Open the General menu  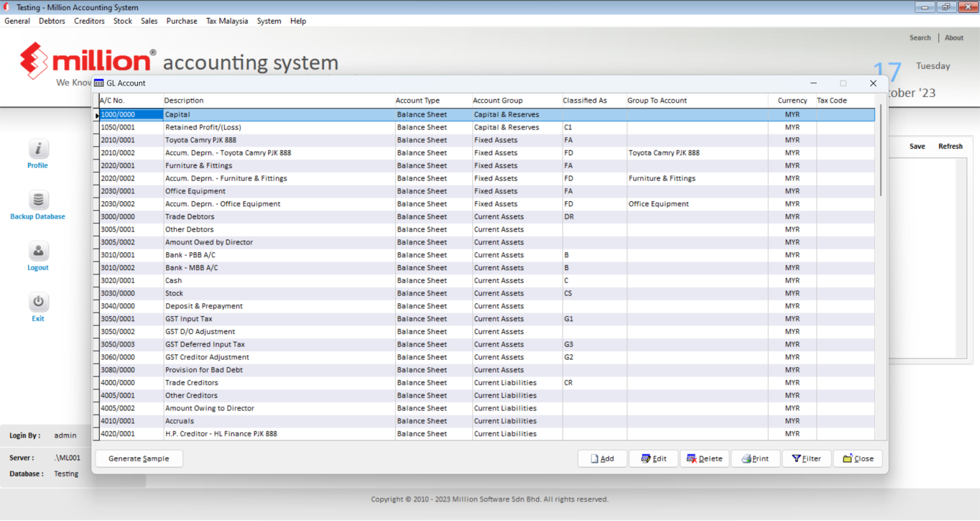(x=17, y=21)
